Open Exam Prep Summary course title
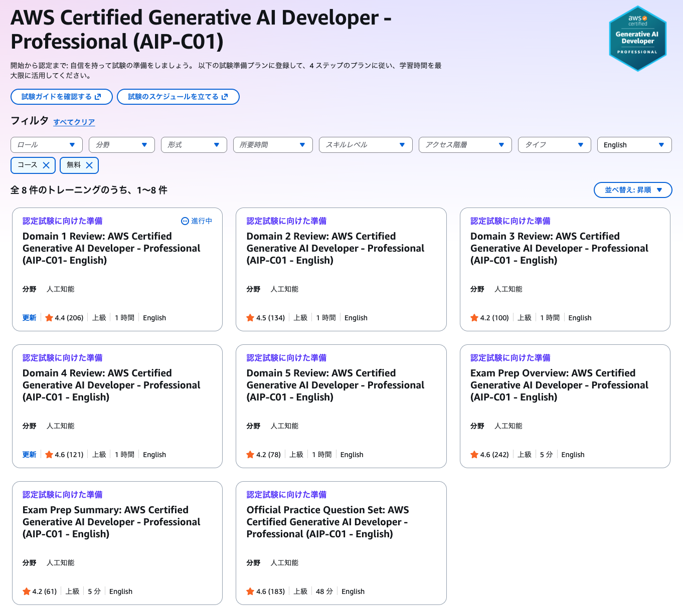Screen dimensions: 683x616 [x=111, y=522]
